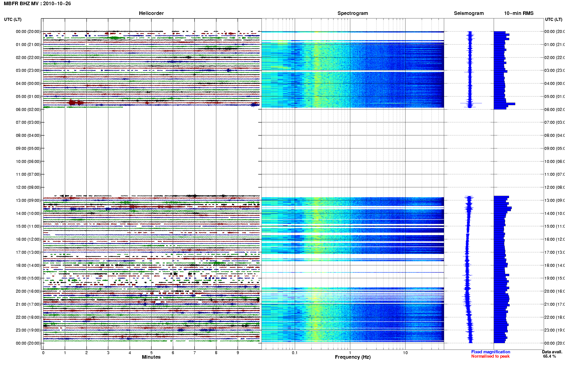Click the '10' frequency tick label
This screenshot has height=368, width=588.
pos(405,353)
